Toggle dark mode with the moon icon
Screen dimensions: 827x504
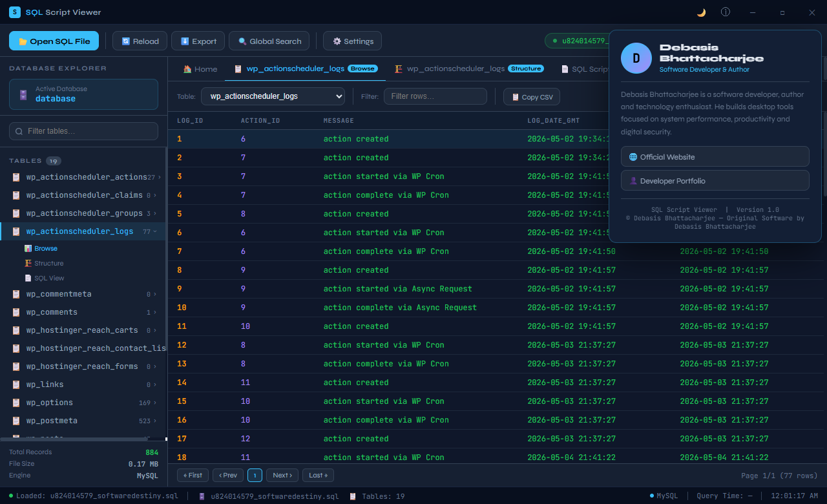tap(702, 12)
